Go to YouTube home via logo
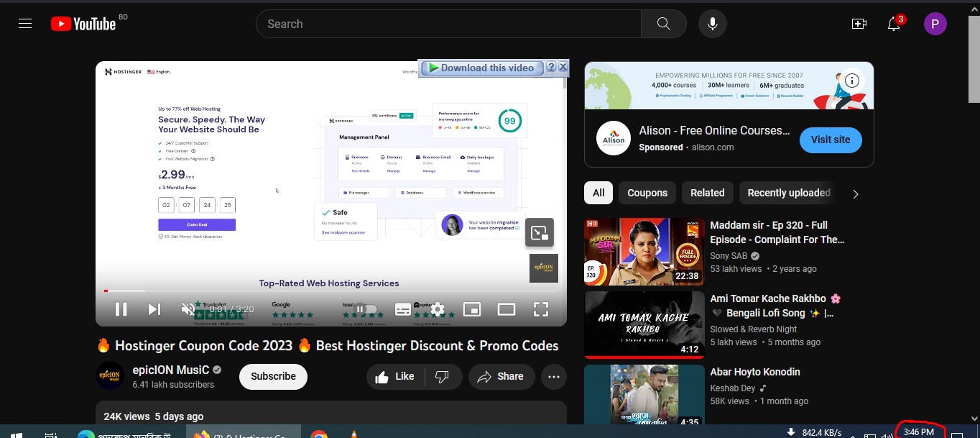The image size is (980, 438). (x=83, y=24)
